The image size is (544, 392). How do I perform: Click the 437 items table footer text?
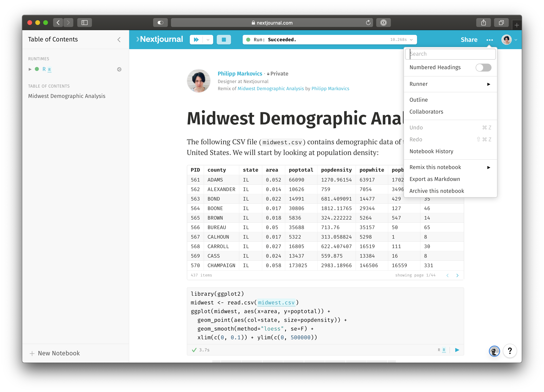[201, 275]
